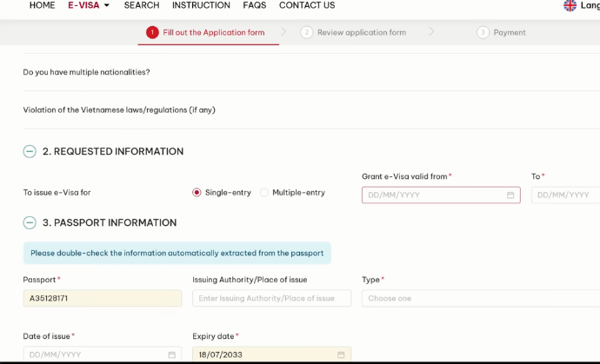
Task: Open the E-VISA navigation menu
Action: point(83,5)
